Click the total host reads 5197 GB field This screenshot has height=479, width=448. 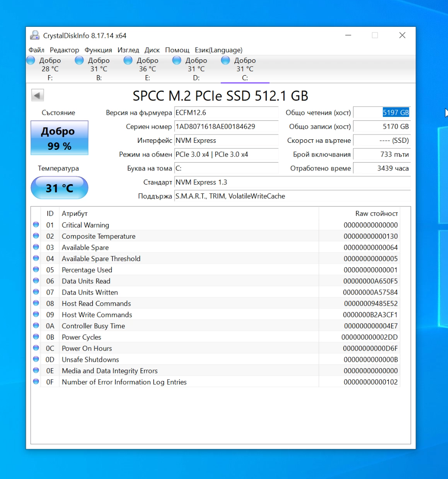tap(382, 112)
